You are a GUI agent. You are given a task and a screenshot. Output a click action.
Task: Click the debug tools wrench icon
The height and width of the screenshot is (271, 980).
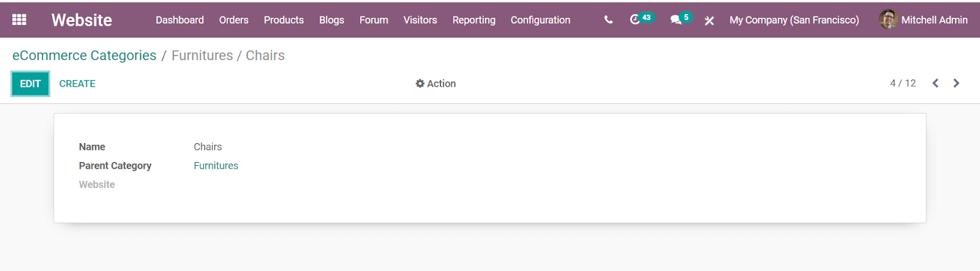(709, 20)
